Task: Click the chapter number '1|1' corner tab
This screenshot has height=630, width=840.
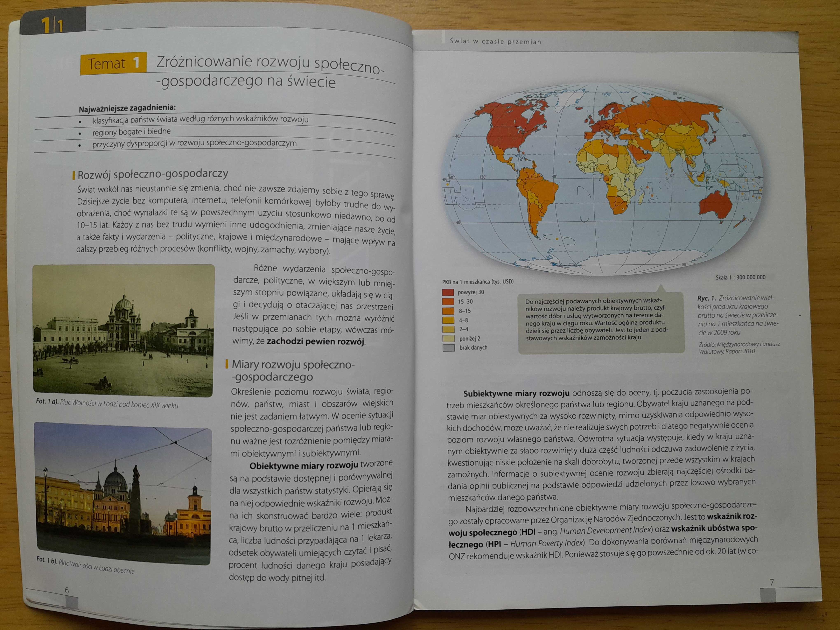Action: tap(52, 25)
